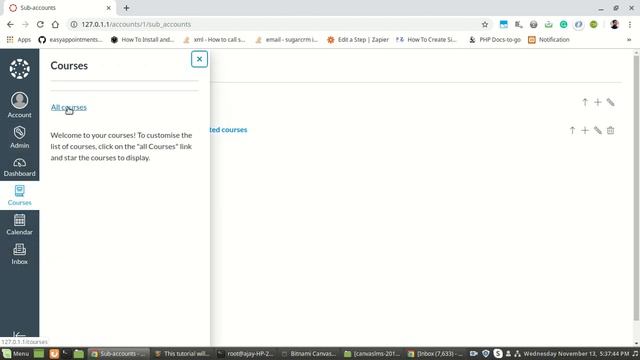640x360 pixels.
Task: Open the taskbar Menu button
Action: [x=16, y=353]
